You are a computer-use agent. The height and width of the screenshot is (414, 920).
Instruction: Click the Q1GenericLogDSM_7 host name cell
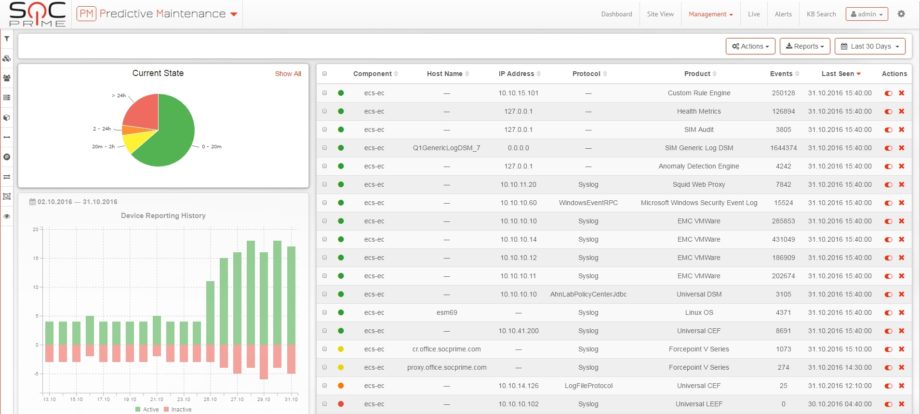coord(447,148)
